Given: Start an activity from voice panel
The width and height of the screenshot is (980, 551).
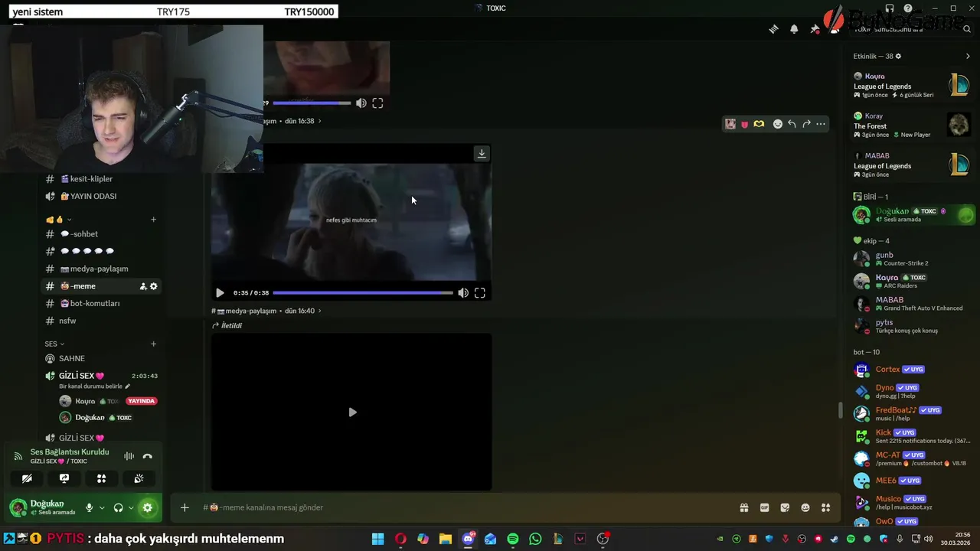Looking at the screenshot, I should coord(101,478).
